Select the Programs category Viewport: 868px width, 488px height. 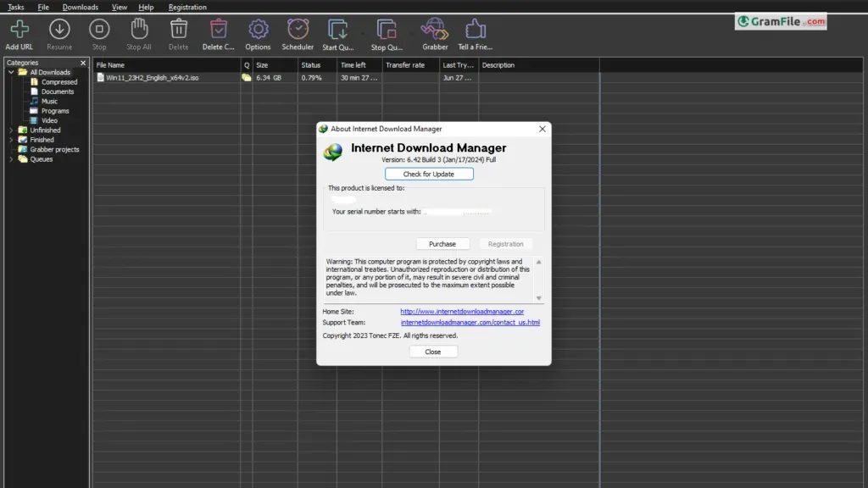pyautogui.click(x=55, y=111)
